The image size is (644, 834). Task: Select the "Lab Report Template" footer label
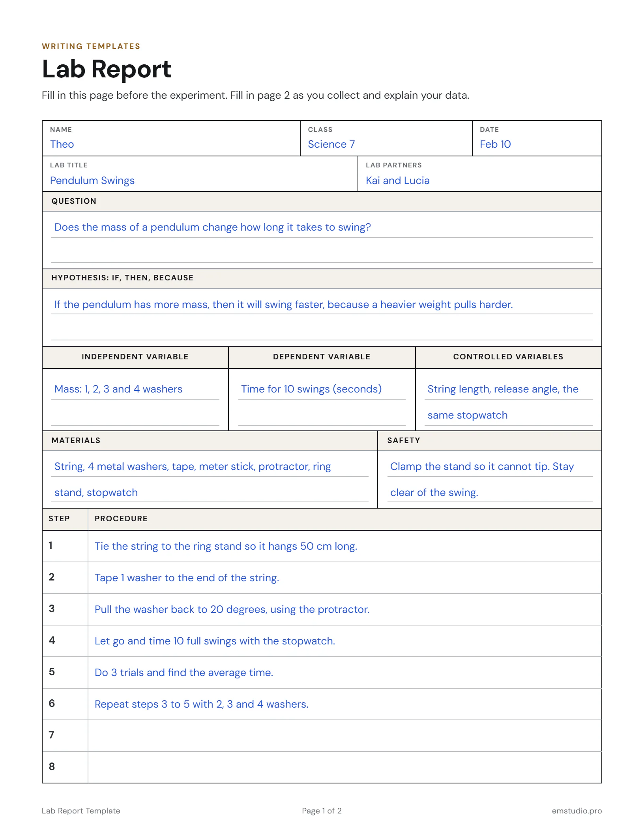pos(81,811)
